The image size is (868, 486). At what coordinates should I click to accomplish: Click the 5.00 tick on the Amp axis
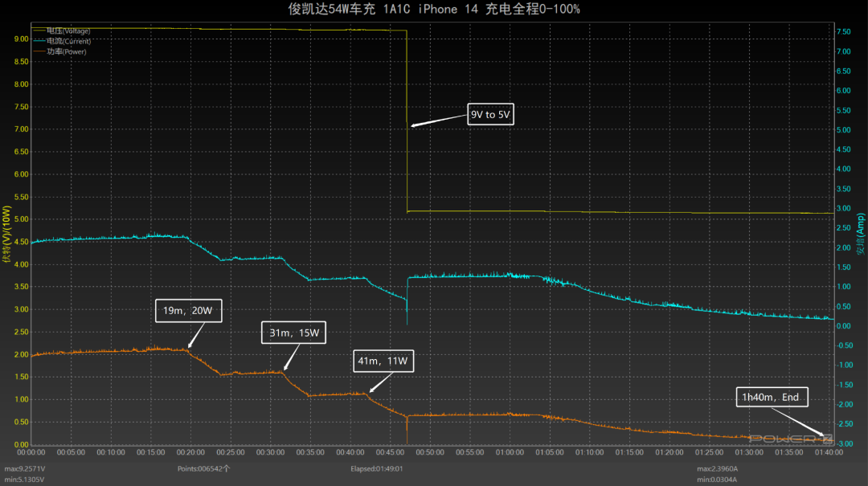pos(844,129)
